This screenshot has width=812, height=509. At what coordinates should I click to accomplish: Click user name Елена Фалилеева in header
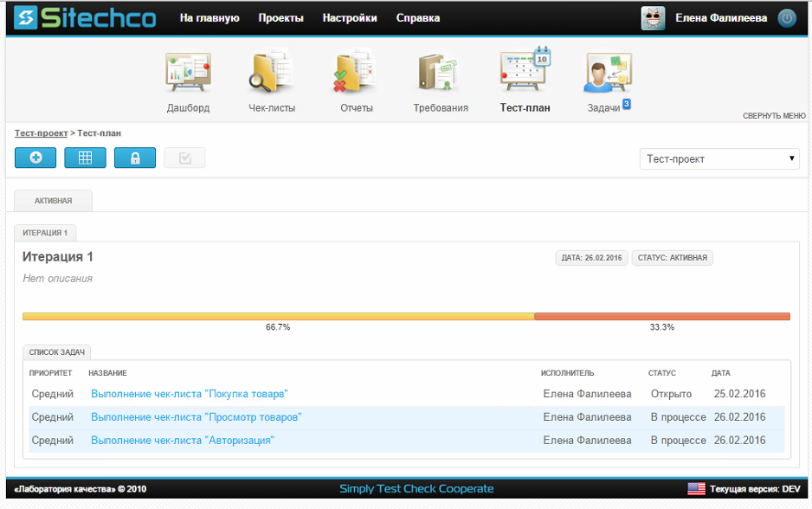point(721,18)
